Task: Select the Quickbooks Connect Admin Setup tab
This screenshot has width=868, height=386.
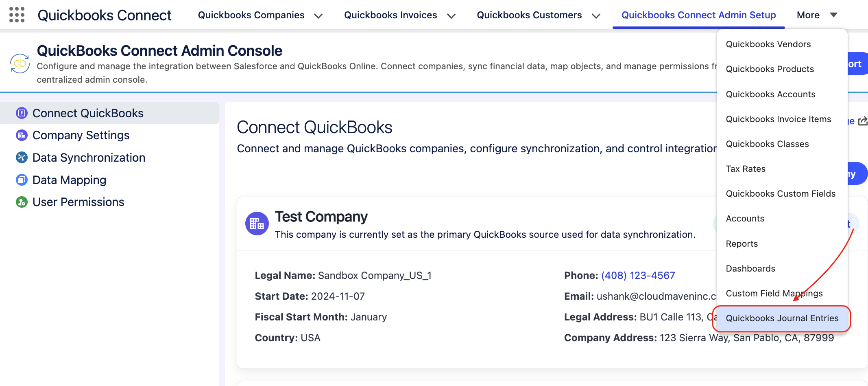Action: pyautogui.click(x=698, y=15)
